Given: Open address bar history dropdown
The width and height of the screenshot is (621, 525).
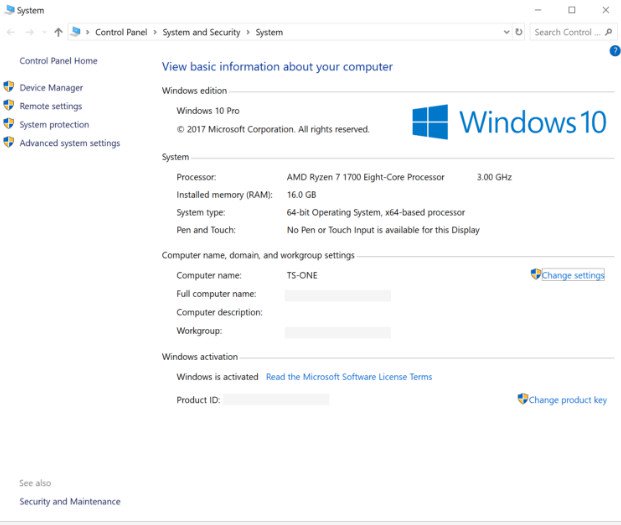Looking at the screenshot, I should point(506,32).
